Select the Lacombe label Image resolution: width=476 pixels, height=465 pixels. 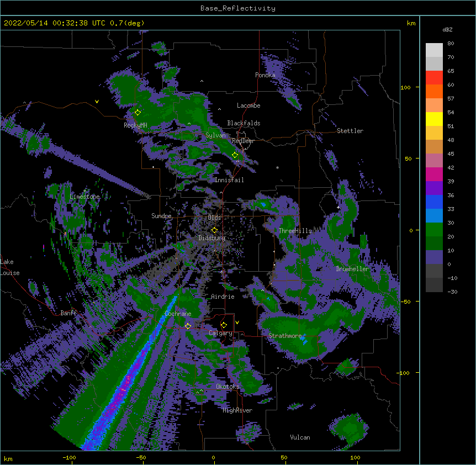248,105
